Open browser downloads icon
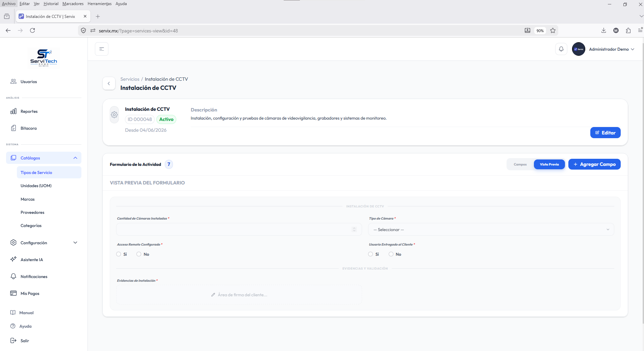 603,30
